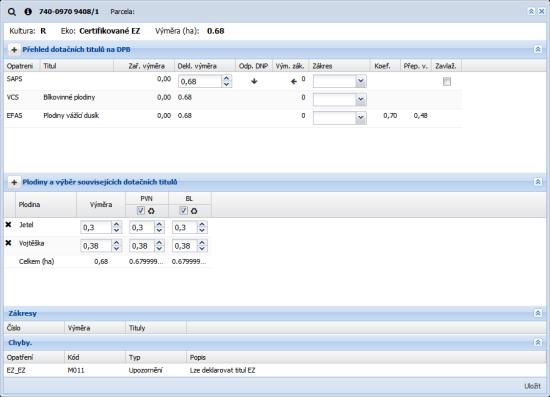This screenshot has width=550, height=397.
Task: Click the Kód column header in Chyby
Action: [95, 358]
